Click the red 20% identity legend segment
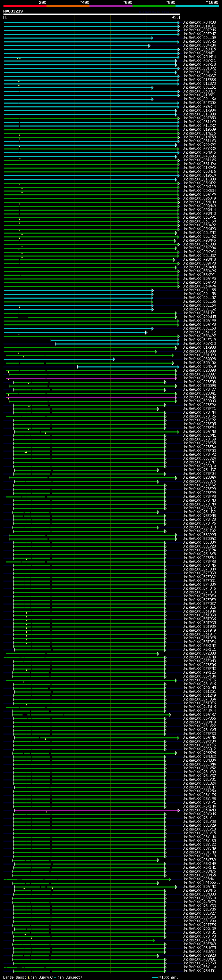 click(x=25, y=6)
